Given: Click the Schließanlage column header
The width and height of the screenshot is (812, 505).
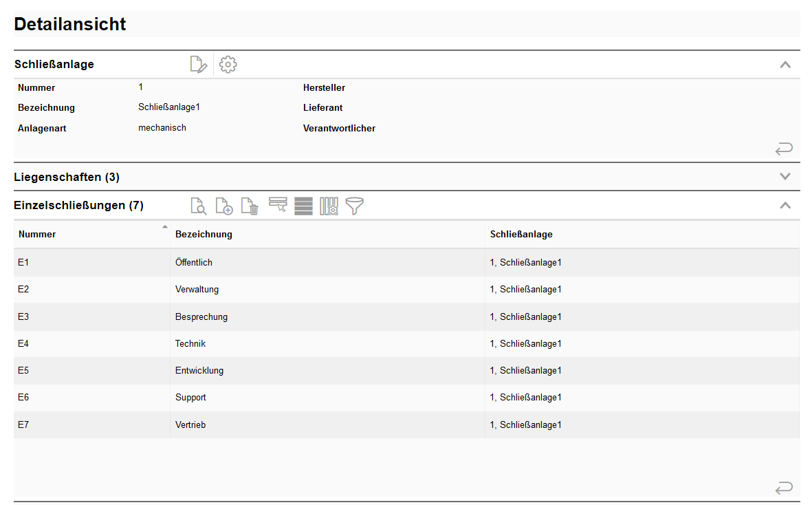Looking at the screenshot, I should [521, 234].
